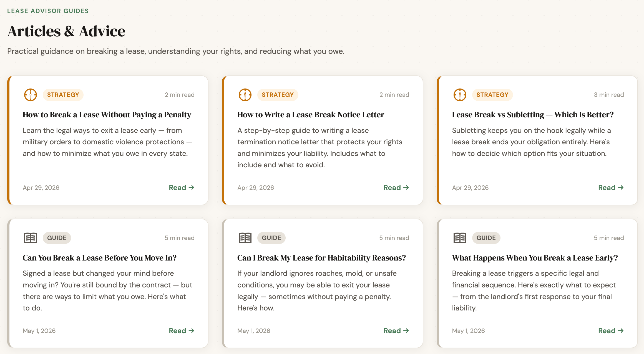Viewport: 644px width, 354px height.
Task: Click Apr 29, 2026 date on Break a Lease Without Paying a Penalty card
Action: 41,188
